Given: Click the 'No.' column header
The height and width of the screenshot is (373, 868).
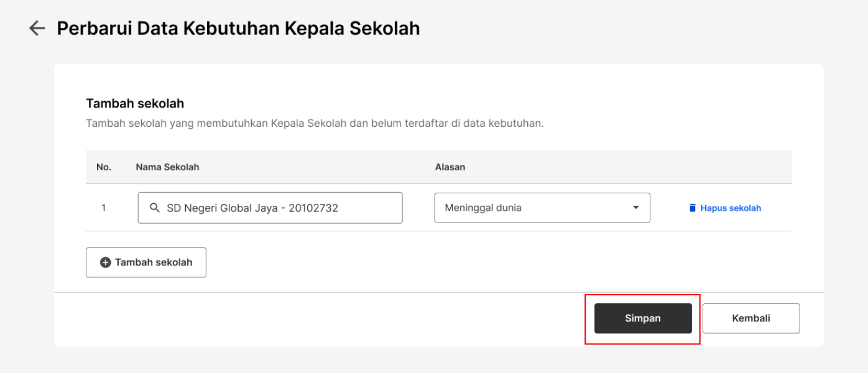Looking at the screenshot, I should [104, 167].
